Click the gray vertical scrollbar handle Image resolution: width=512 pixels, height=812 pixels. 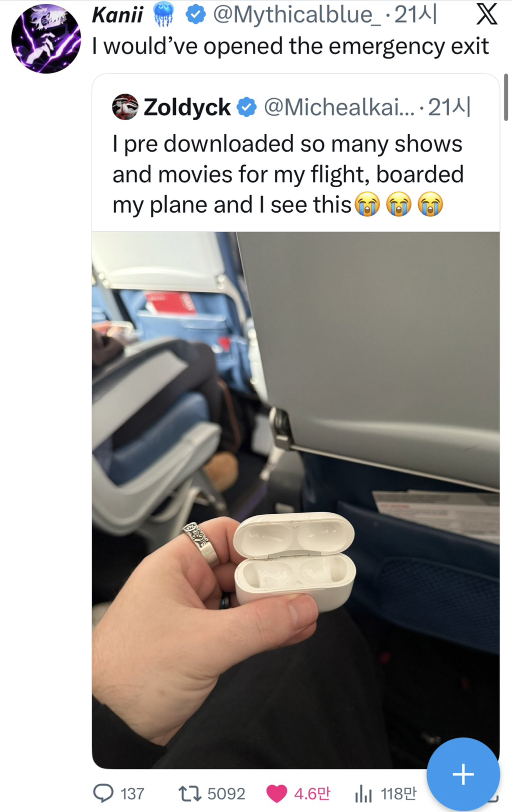506,97
